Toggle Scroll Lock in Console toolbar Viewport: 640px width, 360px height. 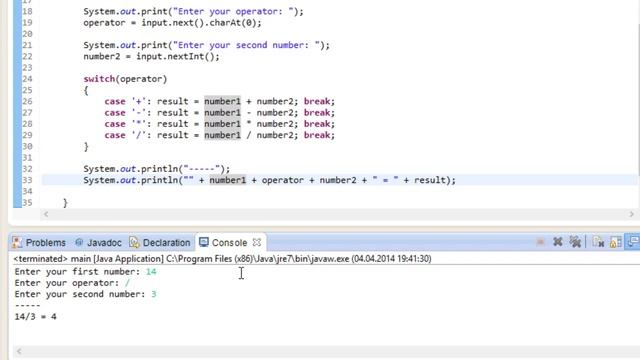[x=615, y=242]
